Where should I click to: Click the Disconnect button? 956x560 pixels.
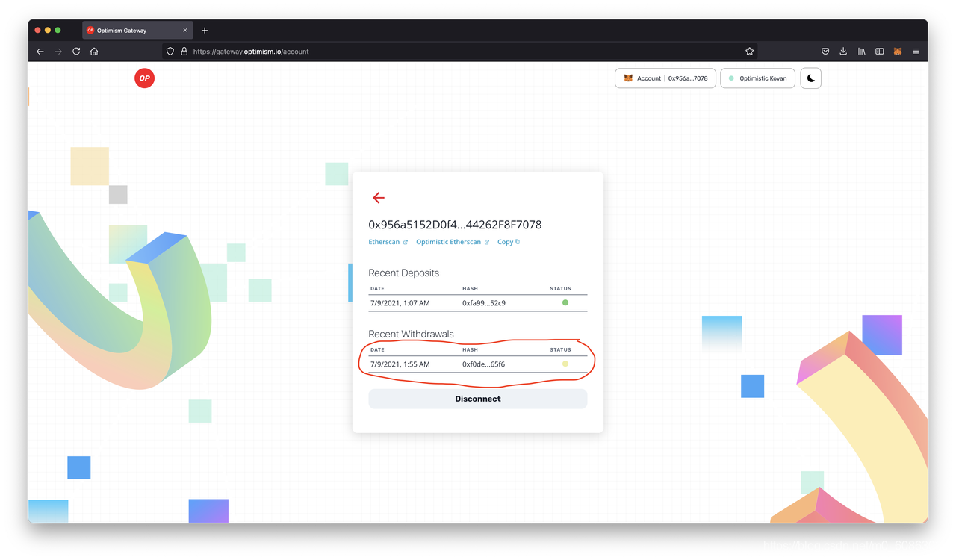(x=478, y=399)
